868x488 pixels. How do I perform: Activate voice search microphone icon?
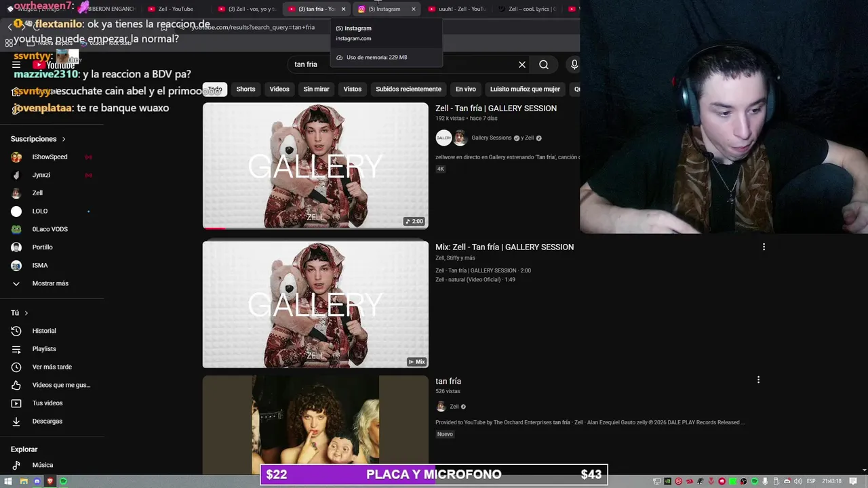pyautogui.click(x=574, y=64)
